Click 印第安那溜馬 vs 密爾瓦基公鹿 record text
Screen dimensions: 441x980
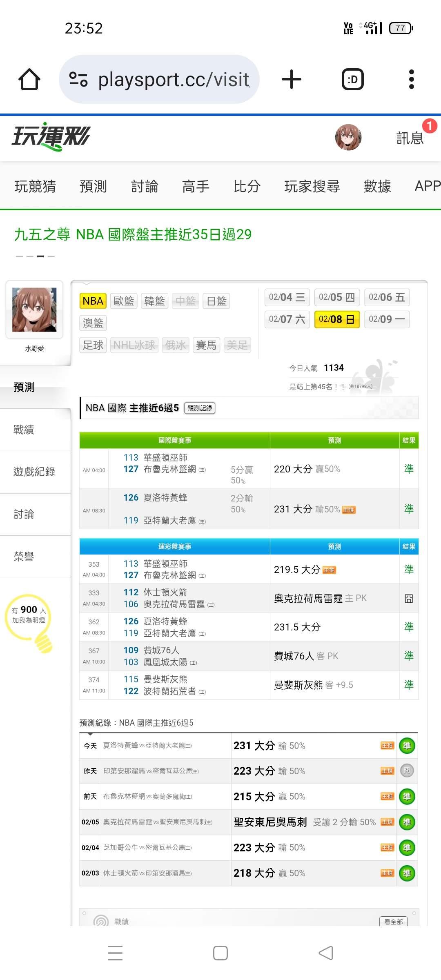click(151, 771)
